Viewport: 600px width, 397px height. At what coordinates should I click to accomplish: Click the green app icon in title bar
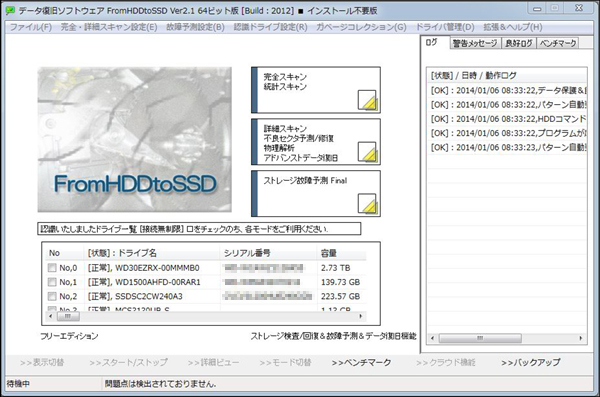(10, 11)
